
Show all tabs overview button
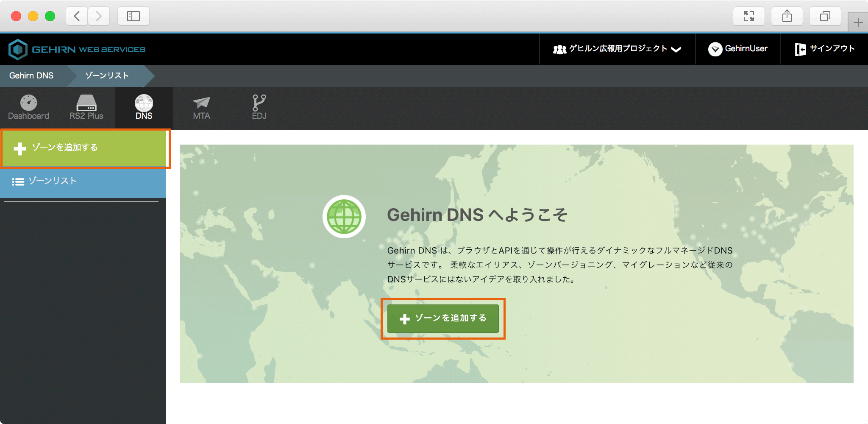point(825,16)
